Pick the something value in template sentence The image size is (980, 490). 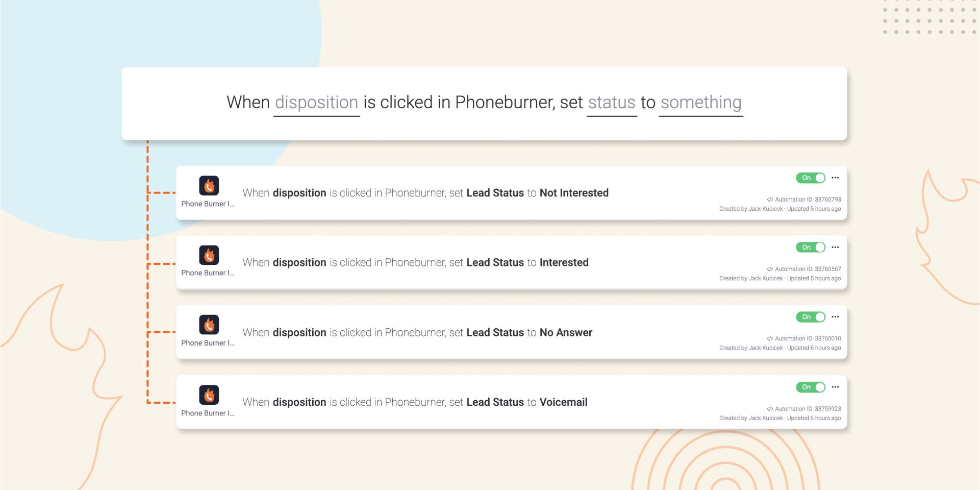700,103
